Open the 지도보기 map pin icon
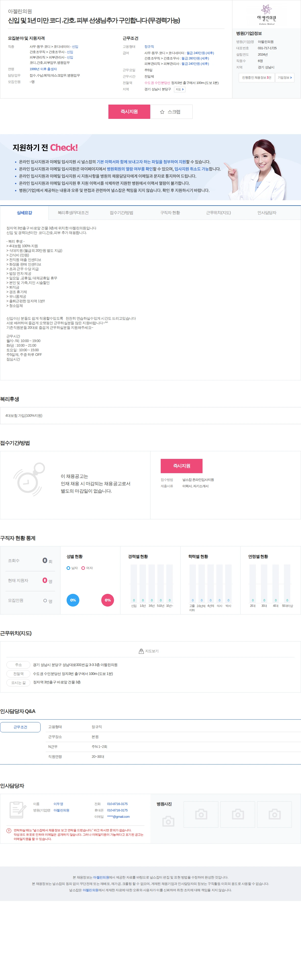The height and width of the screenshot is (980, 301). coord(141,651)
